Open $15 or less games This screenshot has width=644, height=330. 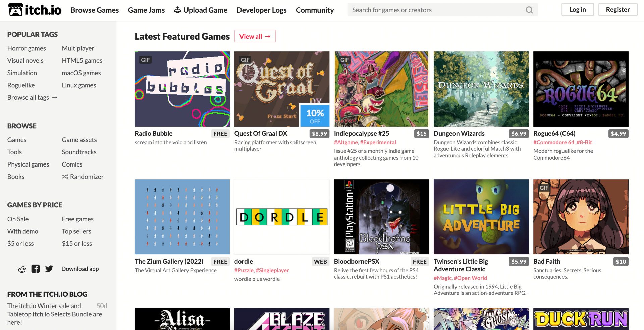point(77,243)
